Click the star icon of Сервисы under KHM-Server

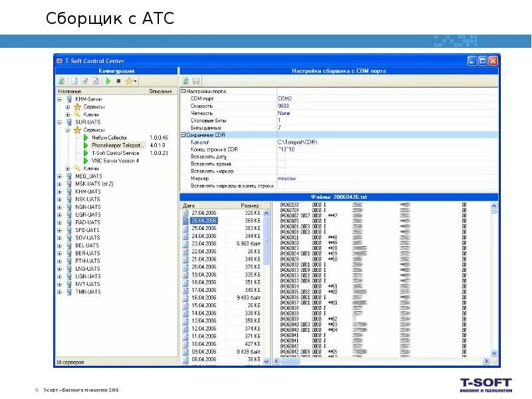77,107
